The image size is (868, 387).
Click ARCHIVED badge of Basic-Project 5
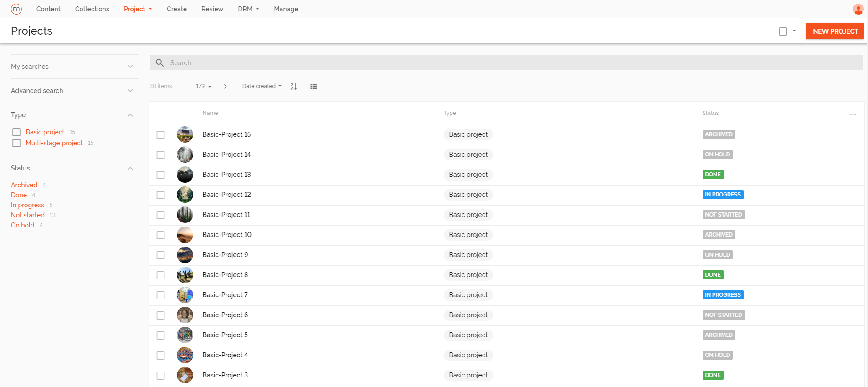point(719,335)
